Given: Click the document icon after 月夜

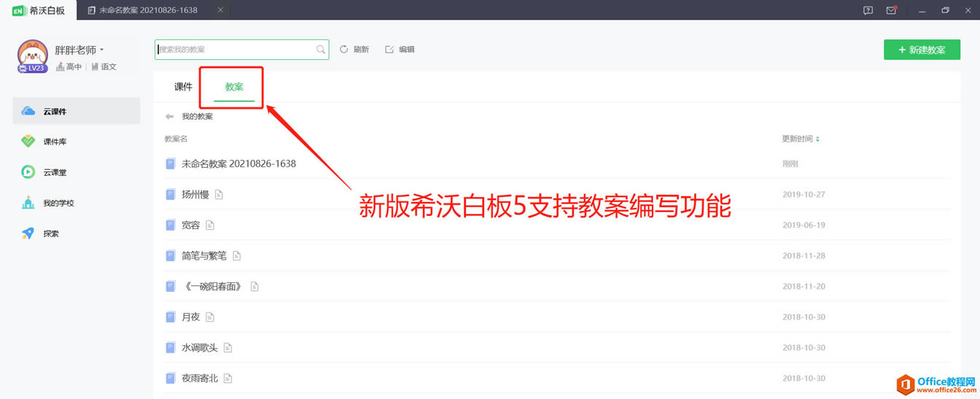Looking at the screenshot, I should coord(210,317).
